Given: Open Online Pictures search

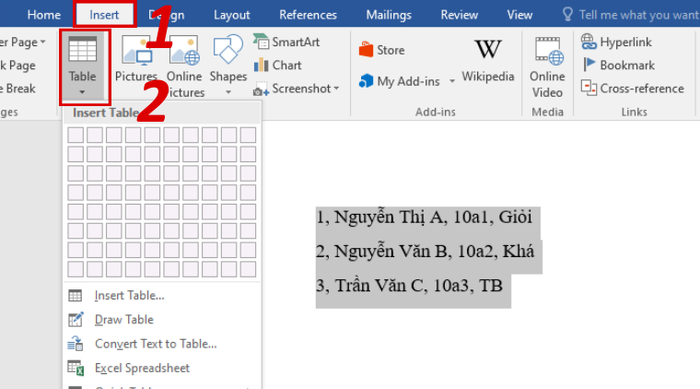Looking at the screenshot, I should point(185,67).
